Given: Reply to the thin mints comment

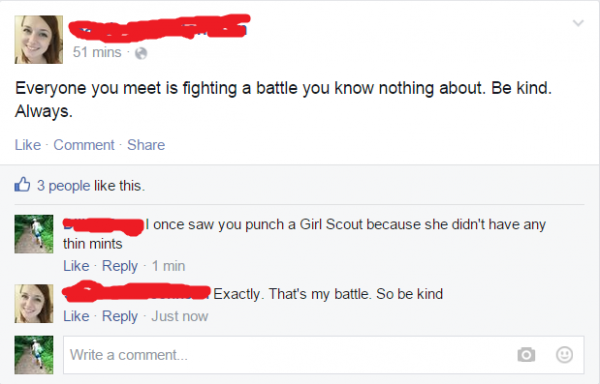Looking at the screenshot, I should click(x=120, y=266).
